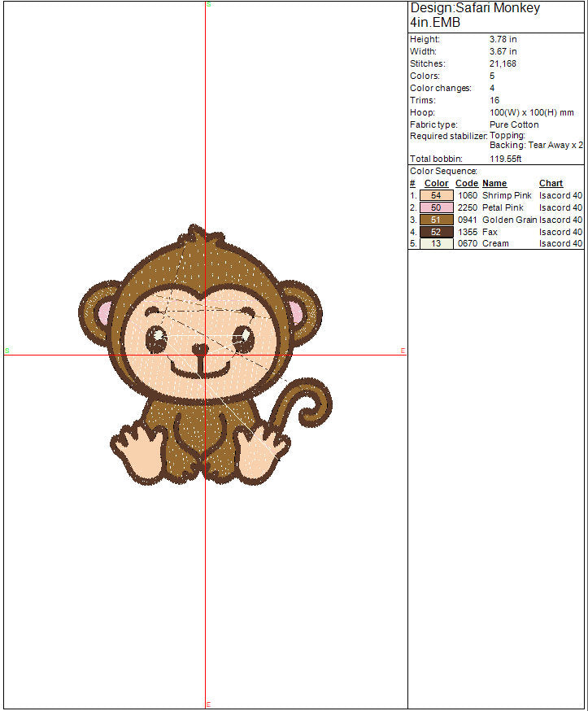Click thread code 1355 in the Fax row
This screenshot has width=588, height=711.
click(467, 232)
